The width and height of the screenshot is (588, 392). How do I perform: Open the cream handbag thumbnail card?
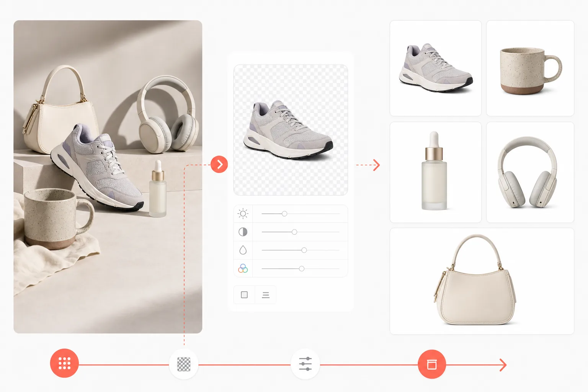482,281
